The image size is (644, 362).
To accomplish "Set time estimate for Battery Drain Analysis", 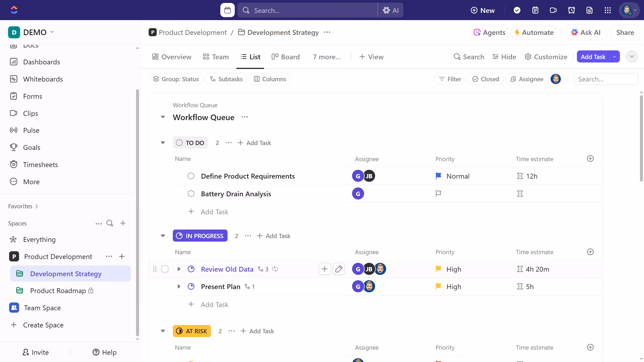I will pyautogui.click(x=520, y=194).
